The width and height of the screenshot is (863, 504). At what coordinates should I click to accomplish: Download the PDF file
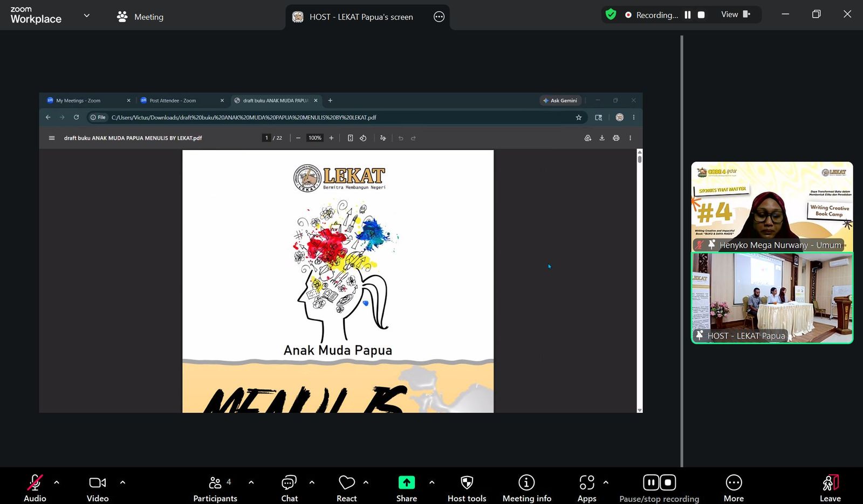(602, 138)
